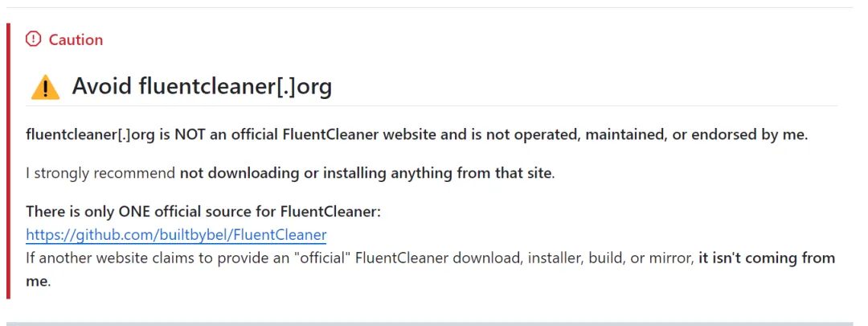Click the red Caution exclamation circle icon
The width and height of the screenshot is (868, 326).
click(33, 39)
